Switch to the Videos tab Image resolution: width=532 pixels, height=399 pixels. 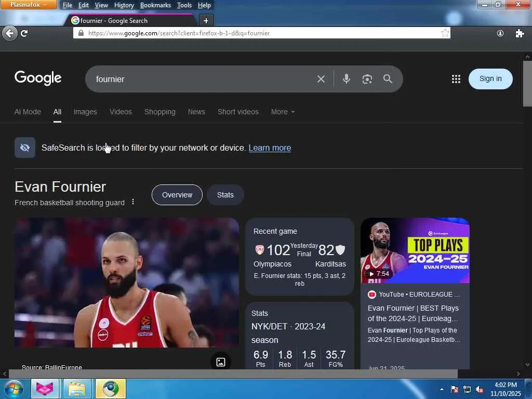(121, 112)
